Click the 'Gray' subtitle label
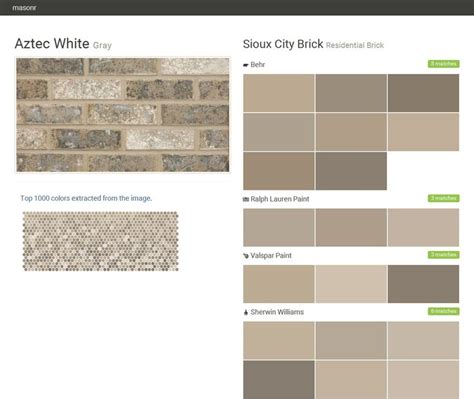The height and width of the screenshot is (399, 474). click(x=102, y=45)
